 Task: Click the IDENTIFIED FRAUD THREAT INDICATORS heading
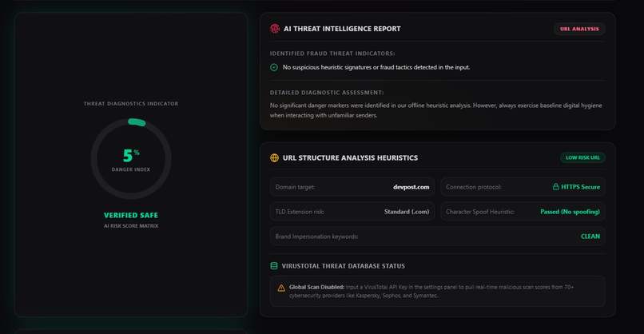point(332,54)
